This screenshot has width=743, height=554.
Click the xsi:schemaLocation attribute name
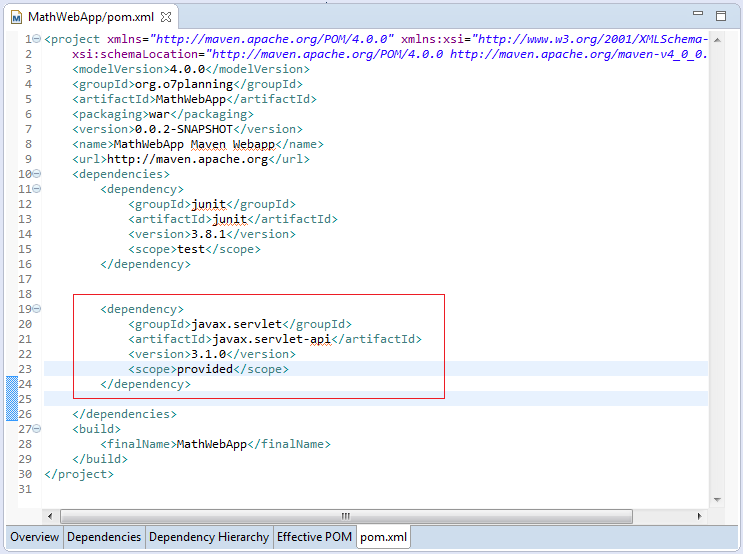pyautogui.click(x=135, y=54)
